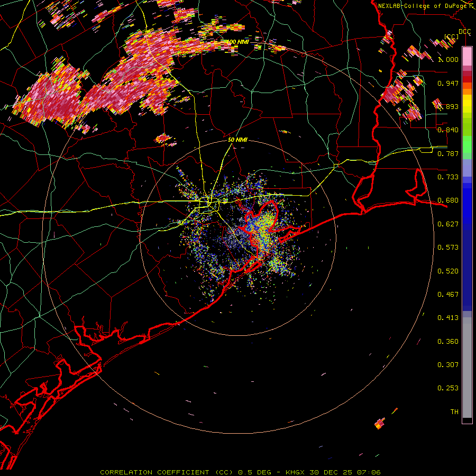
Task: Pick the gray lower color bar segment
Action: tap(467, 368)
